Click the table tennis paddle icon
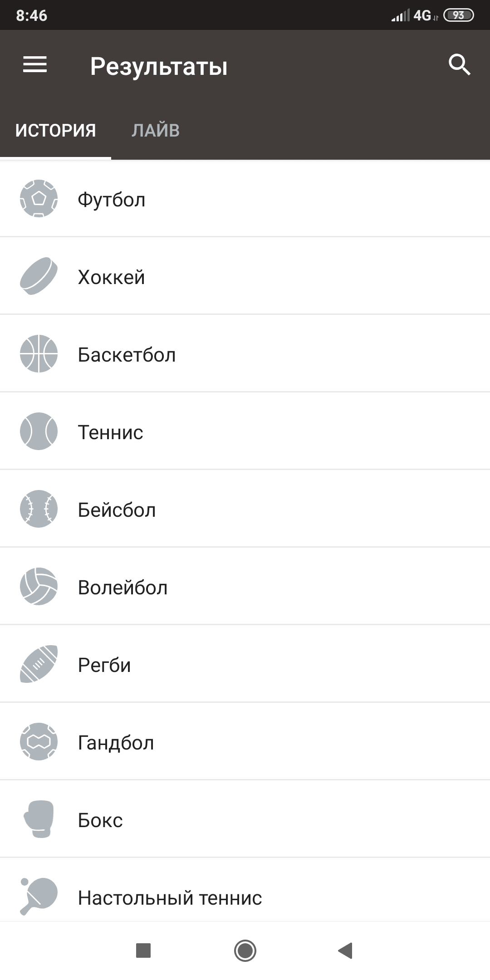Screen dimensions: 490x980 coord(39,897)
